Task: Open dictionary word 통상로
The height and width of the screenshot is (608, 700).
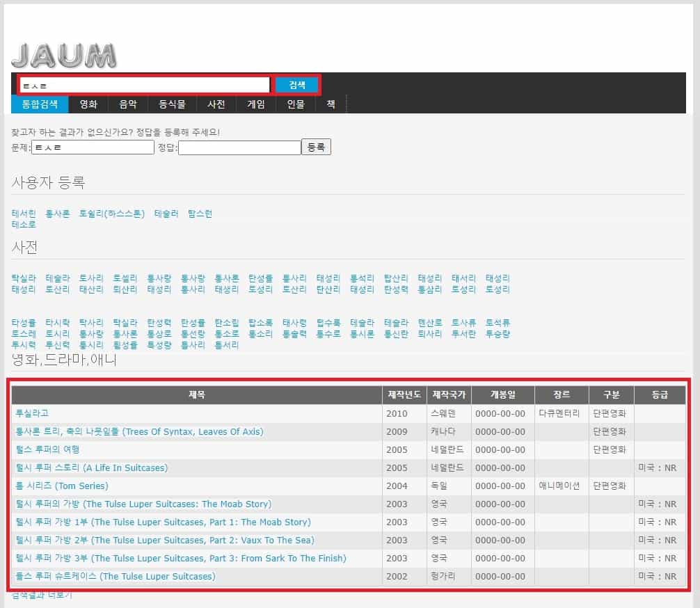Action: tap(159, 333)
